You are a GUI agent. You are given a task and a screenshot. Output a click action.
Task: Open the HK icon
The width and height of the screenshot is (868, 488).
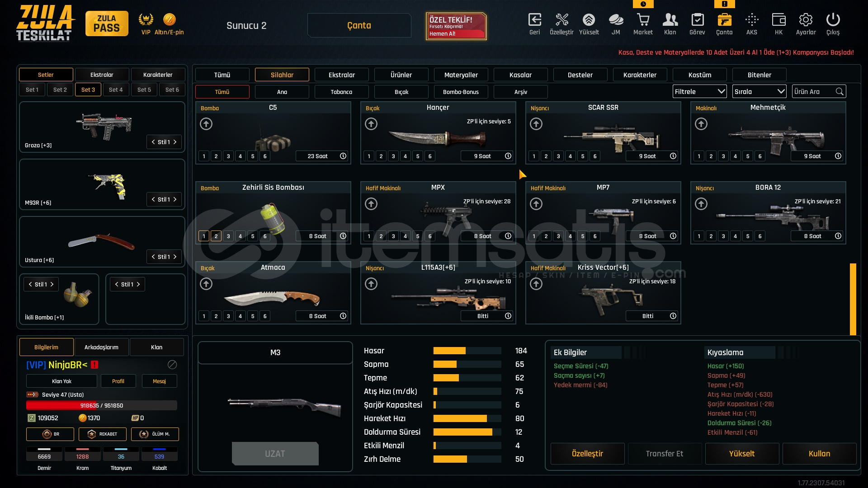778,20
